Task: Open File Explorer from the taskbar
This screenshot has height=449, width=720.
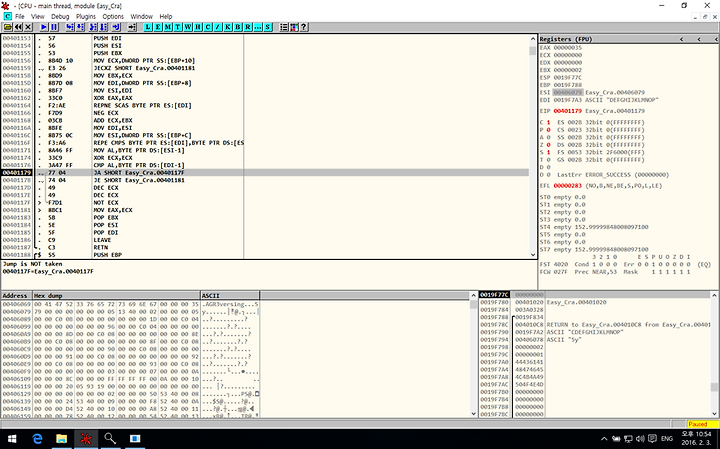Action: click(x=61, y=439)
